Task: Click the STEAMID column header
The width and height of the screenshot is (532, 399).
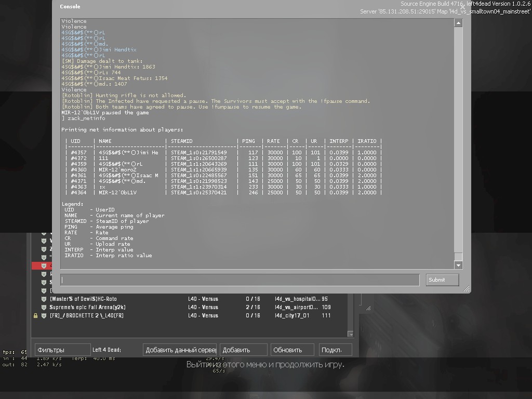Action: tap(181, 141)
